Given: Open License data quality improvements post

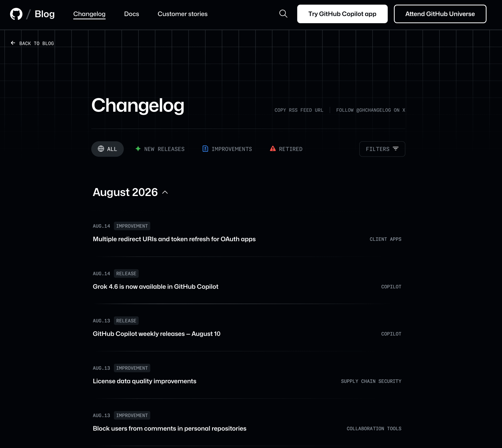Looking at the screenshot, I should (144, 381).
